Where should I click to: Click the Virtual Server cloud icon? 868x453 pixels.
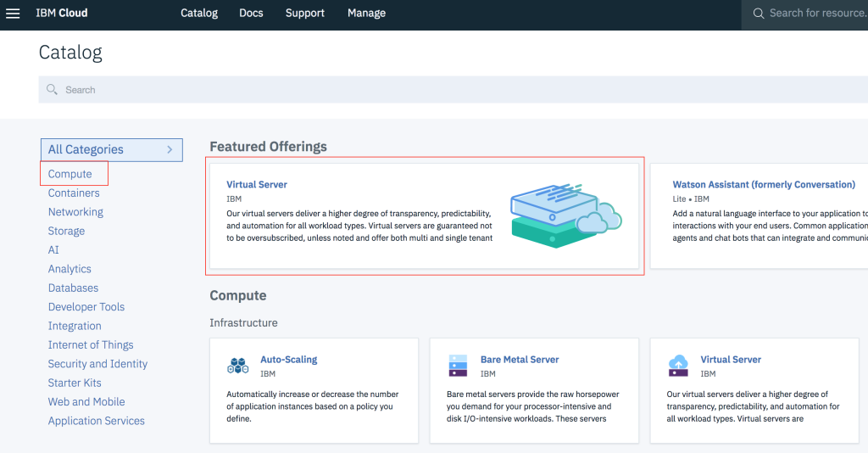678,366
